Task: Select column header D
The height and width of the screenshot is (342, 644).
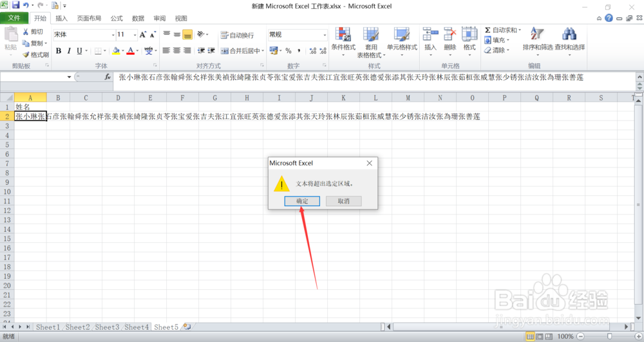Action: [x=118, y=98]
